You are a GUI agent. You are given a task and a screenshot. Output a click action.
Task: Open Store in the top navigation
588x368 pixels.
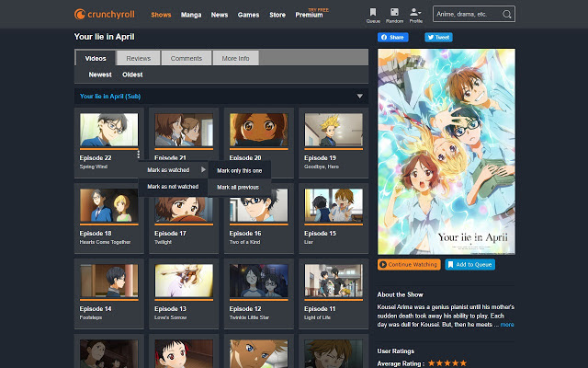[277, 15]
